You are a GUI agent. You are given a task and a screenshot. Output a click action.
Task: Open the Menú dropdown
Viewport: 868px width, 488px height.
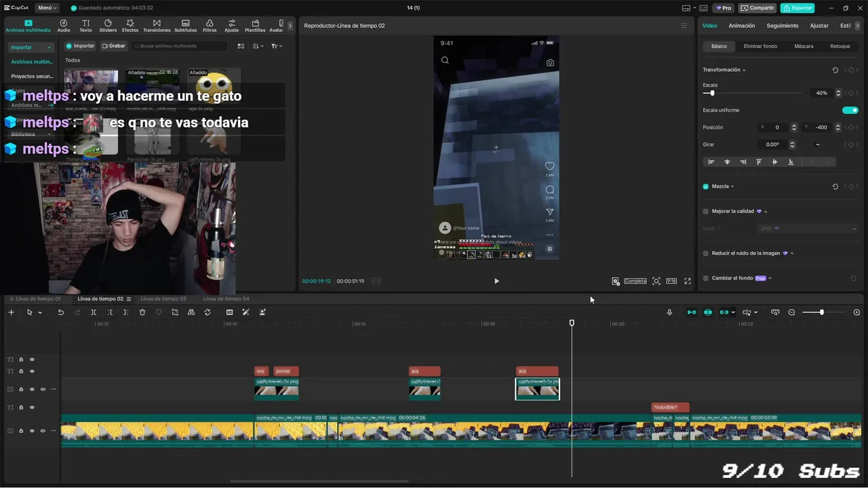(x=46, y=8)
